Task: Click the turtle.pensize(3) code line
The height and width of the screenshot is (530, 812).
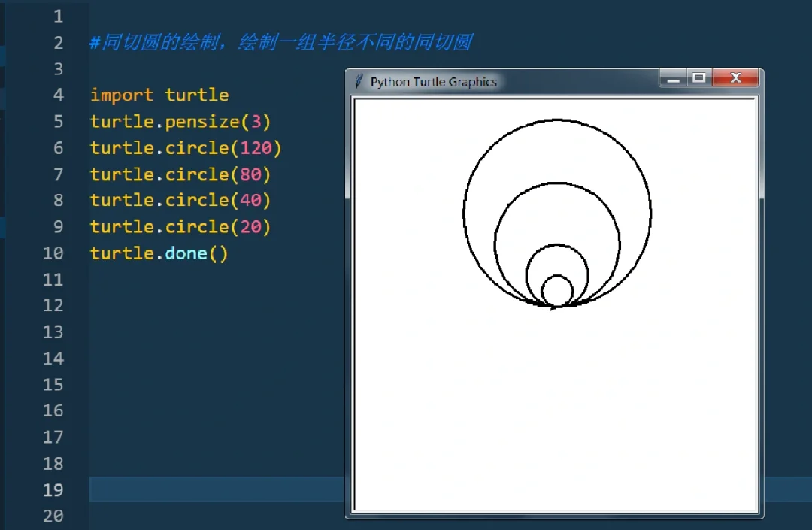Action: (x=180, y=122)
